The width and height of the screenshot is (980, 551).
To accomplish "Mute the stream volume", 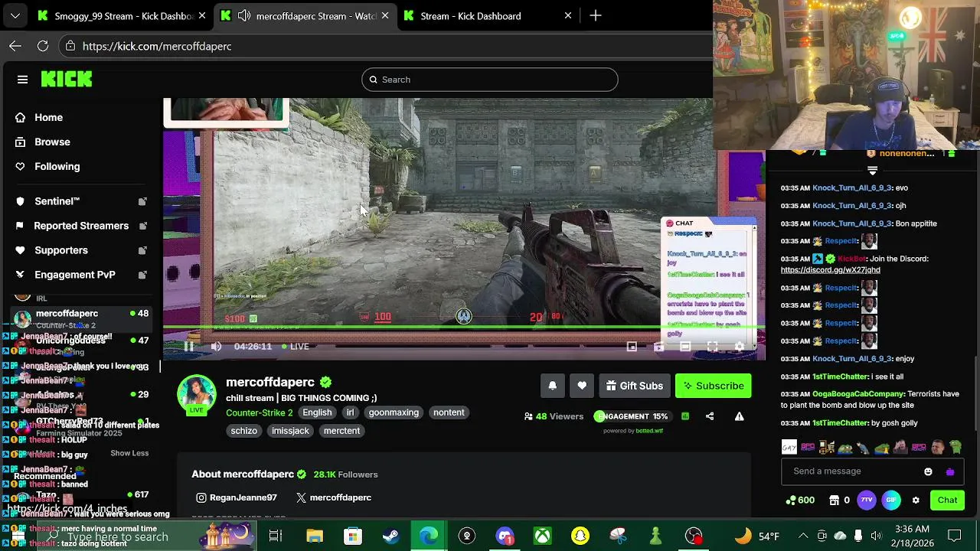I will (216, 347).
